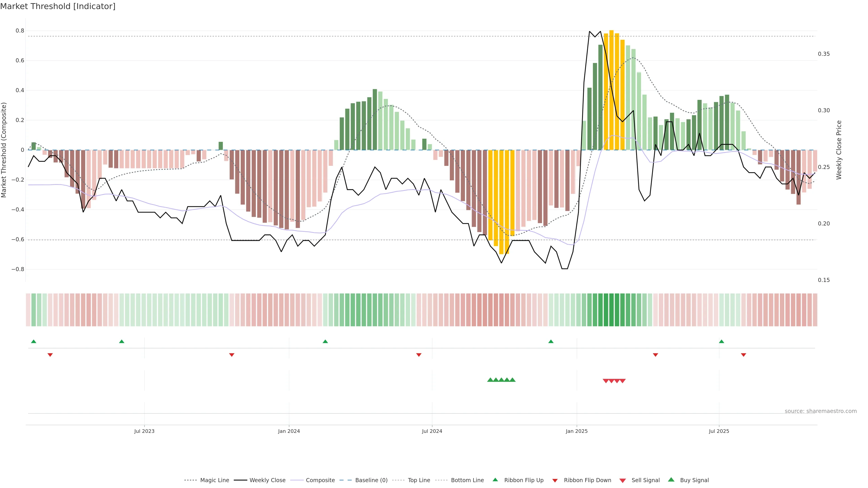Click the green flip-up marker nearest Jul 2025

point(722,342)
